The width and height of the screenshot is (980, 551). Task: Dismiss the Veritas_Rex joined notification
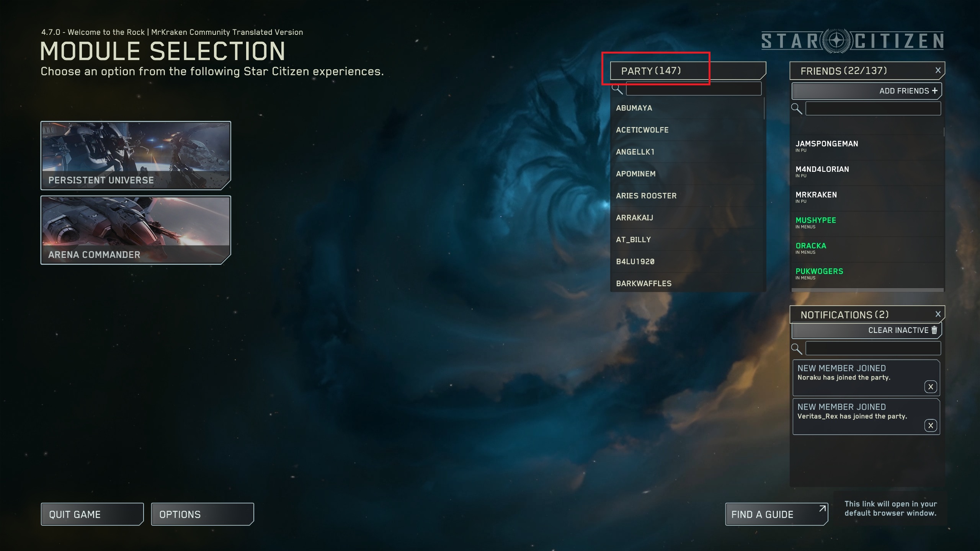[x=931, y=425]
